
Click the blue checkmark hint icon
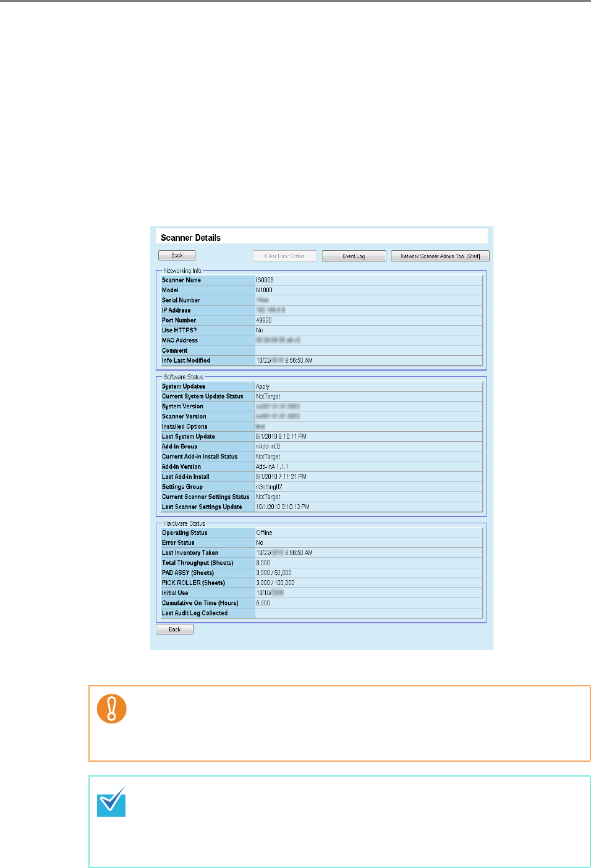(x=112, y=801)
